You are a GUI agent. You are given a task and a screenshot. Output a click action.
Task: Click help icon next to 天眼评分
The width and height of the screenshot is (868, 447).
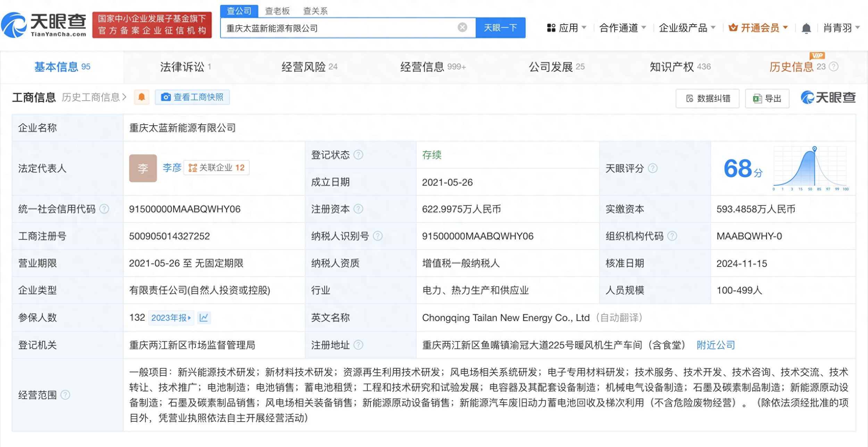[x=653, y=168]
